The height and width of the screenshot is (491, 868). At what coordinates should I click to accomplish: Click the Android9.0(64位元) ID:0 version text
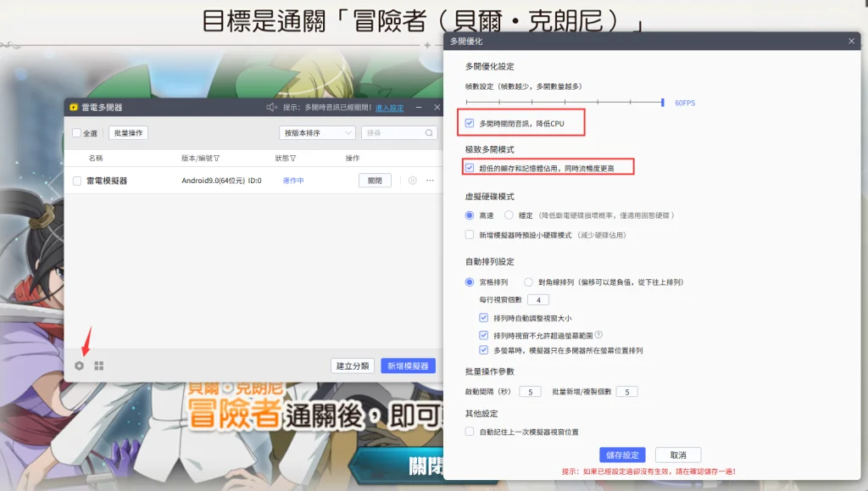click(221, 181)
